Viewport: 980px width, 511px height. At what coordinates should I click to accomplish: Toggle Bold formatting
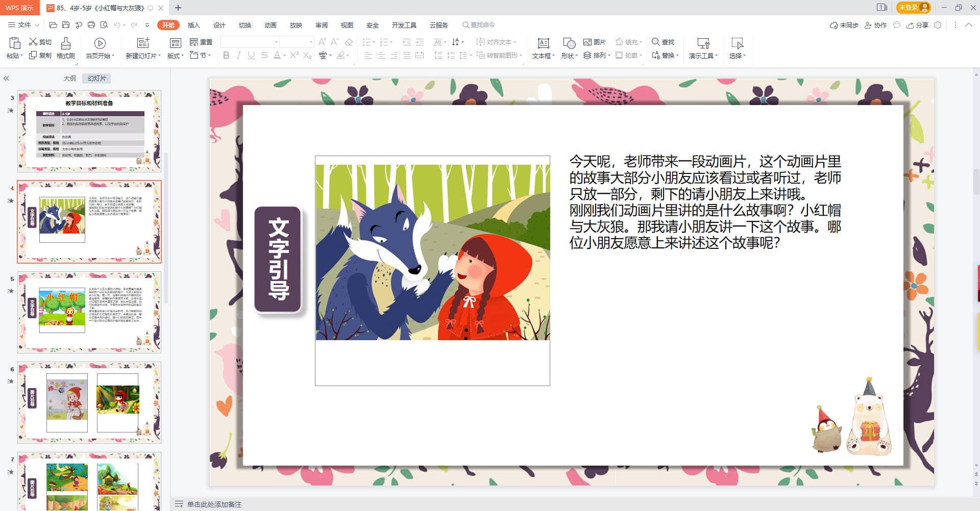click(226, 55)
